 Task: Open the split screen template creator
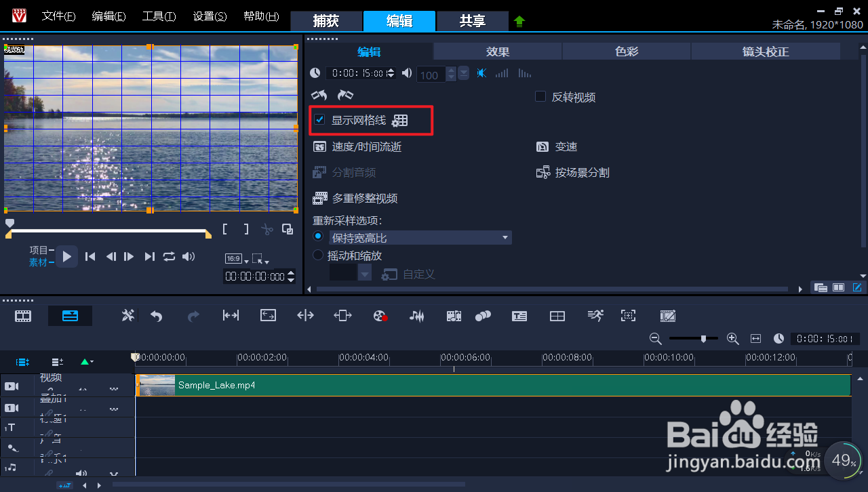[557, 316]
